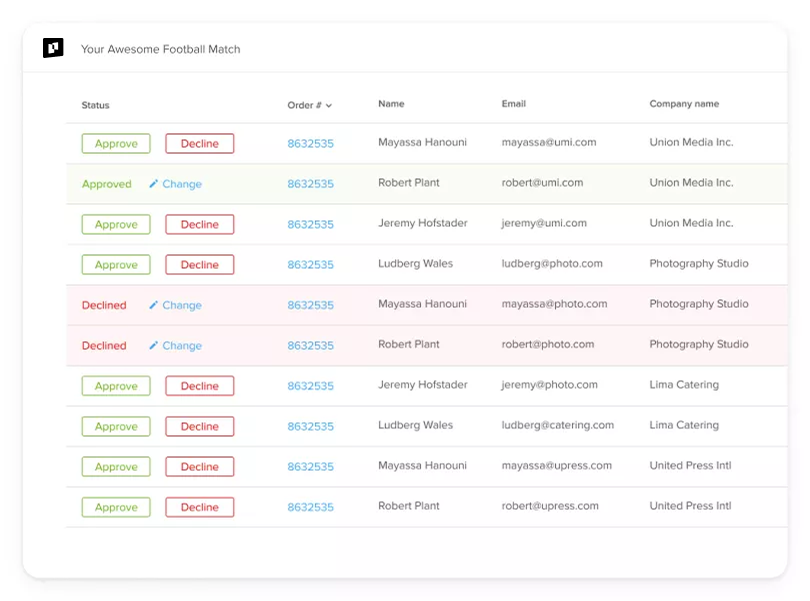Click the pencil icon in mayassa@photo.com row

[x=153, y=305]
